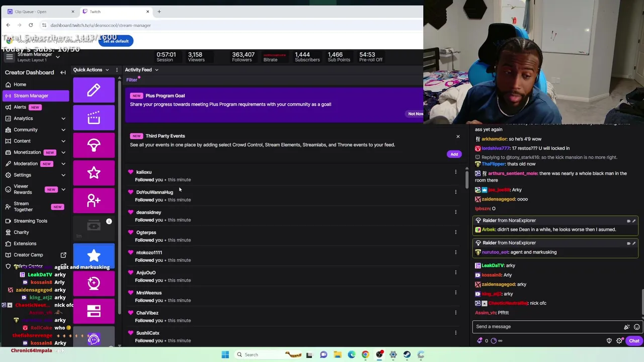
Task: Click the add-user plus quick action tile
Action: point(94,201)
